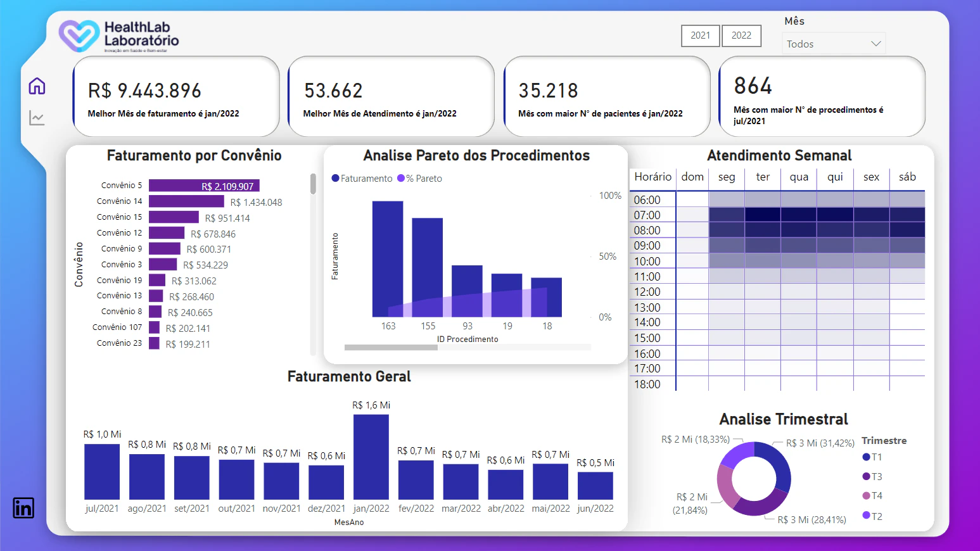The image size is (980, 551).
Task: Select the Convênio 15 bar
Action: [x=174, y=217]
